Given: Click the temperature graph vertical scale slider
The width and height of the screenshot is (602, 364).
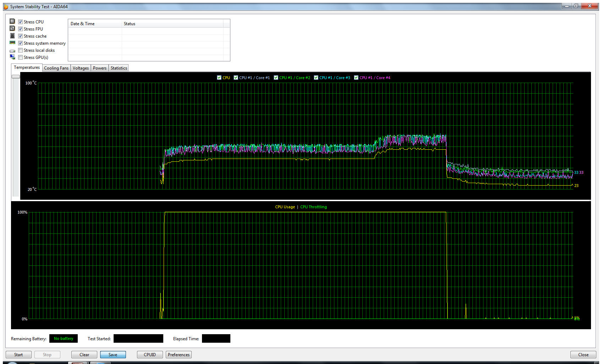Looking at the screenshot, I should pyautogui.click(x=16, y=77).
